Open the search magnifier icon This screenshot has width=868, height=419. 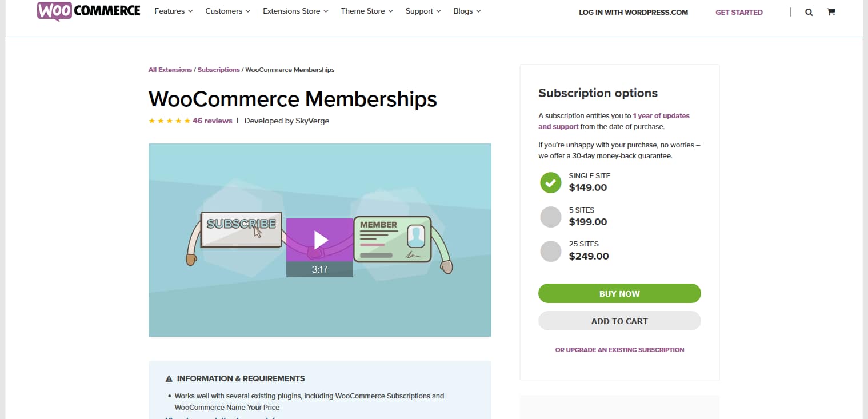coord(809,12)
